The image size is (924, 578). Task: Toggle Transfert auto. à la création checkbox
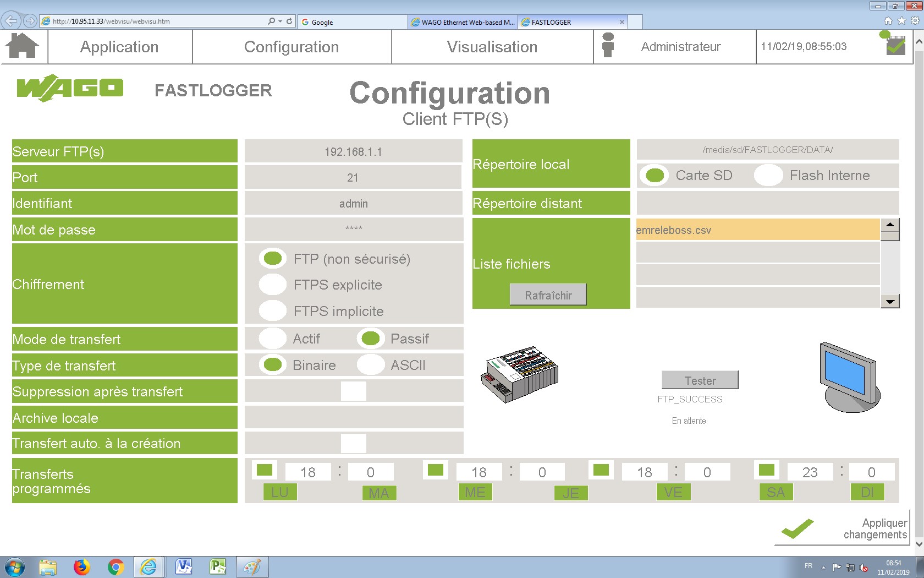354,443
